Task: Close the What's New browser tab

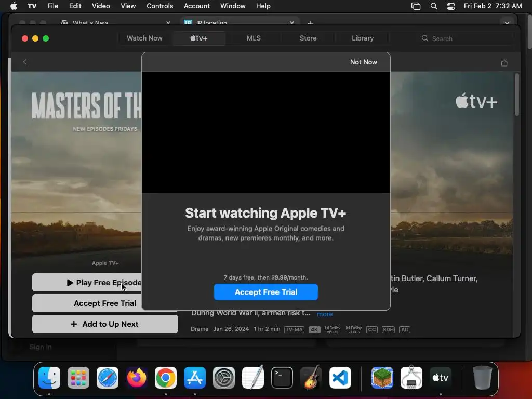Action: click(168, 23)
